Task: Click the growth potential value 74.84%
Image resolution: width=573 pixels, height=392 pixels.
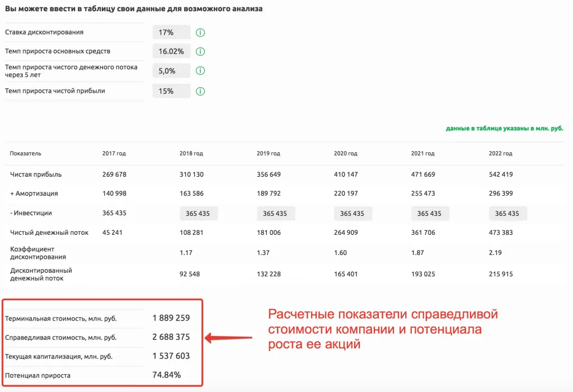Action: pos(167,375)
